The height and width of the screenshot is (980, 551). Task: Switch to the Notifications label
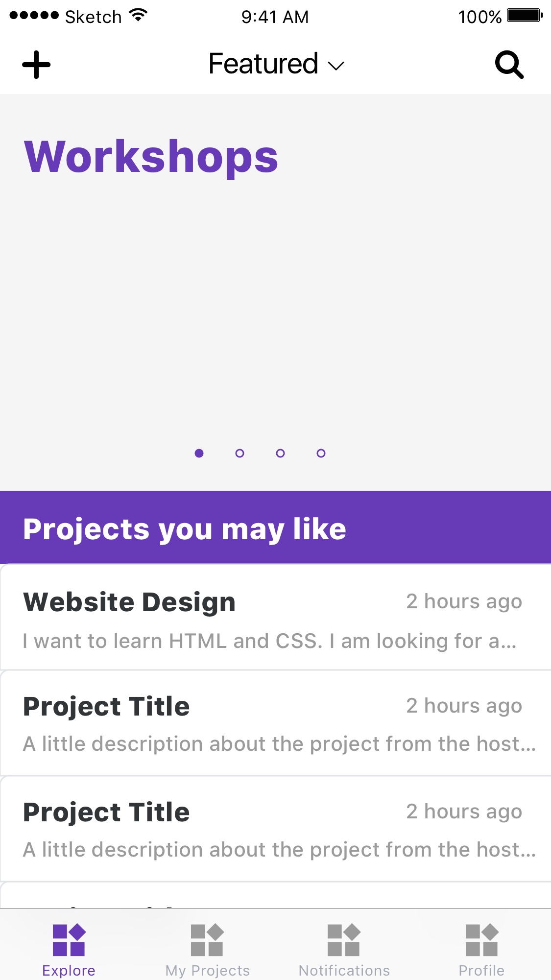click(x=344, y=970)
